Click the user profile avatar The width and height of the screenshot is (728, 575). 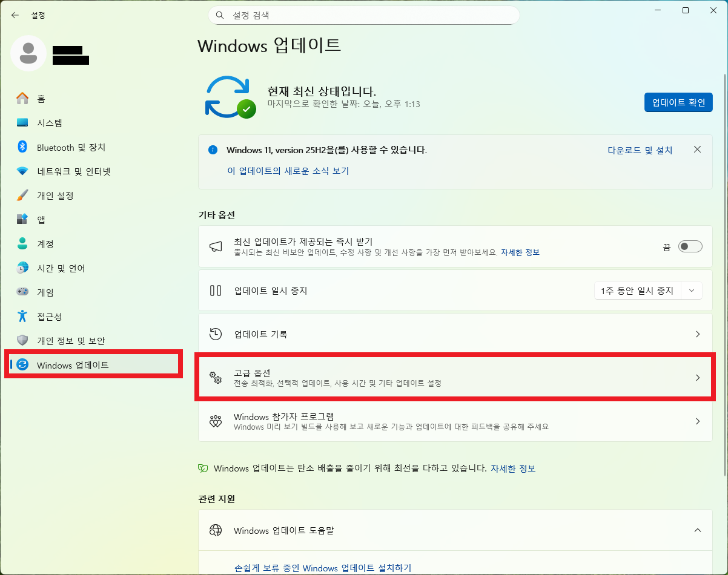tap(28, 53)
